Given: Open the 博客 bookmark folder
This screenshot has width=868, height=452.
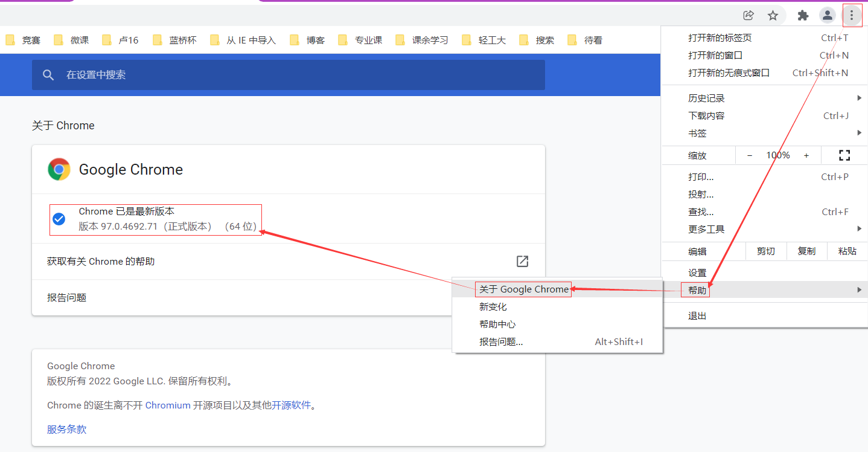Looking at the screenshot, I should coord(307,40).
